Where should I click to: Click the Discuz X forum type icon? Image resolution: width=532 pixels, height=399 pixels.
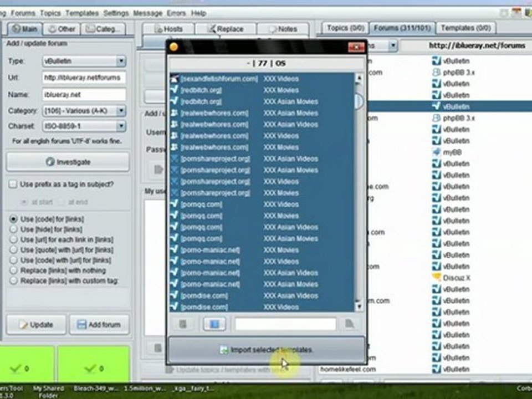point(436,278)
